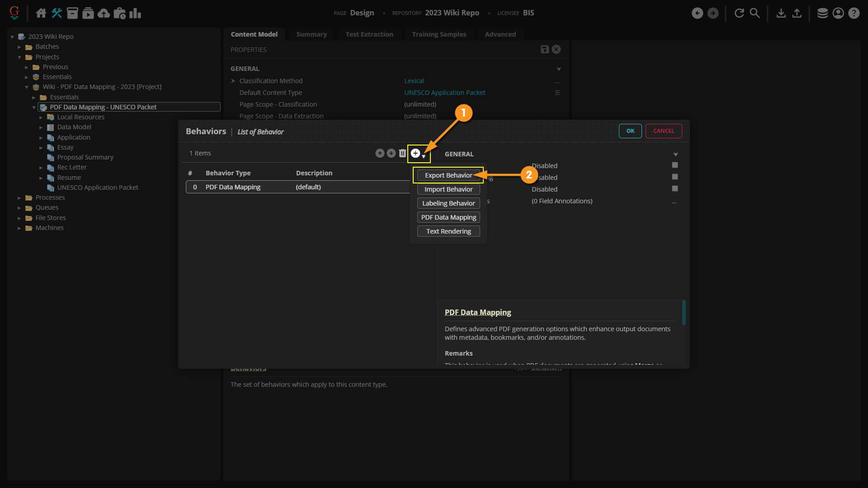Click the save icon in Properties header
Image resolution: width=868 pixels, height=488 pixels.
point(545,49)
